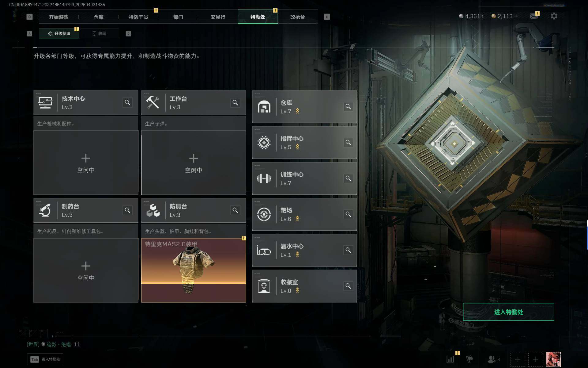Expand the 指挥中心 Lv.5 upgrade panel
This screenshot has height=368, width=588.
304,143
